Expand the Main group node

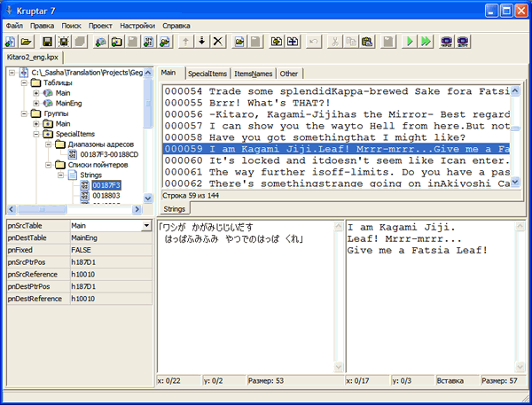36,124
